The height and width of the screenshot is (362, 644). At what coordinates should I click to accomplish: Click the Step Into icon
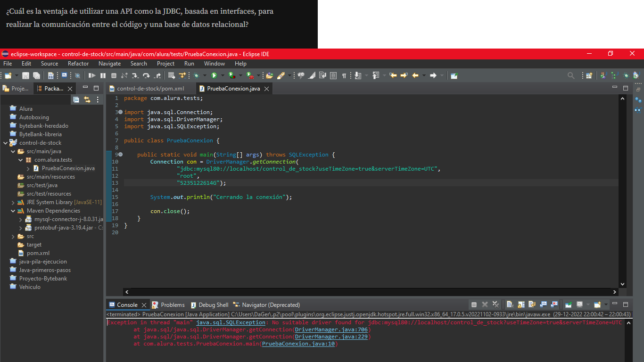click(x=135, y=75)
